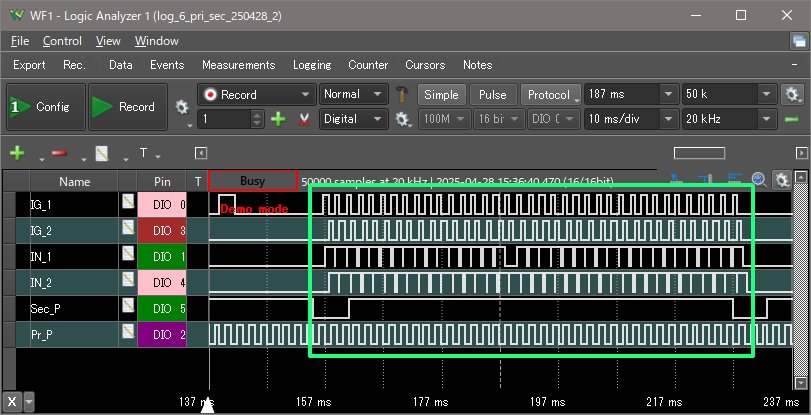The width and height of the screenshot is (811, 415).
Task: Open the gear options beside the Record button
Action: [x=182, y=108]
